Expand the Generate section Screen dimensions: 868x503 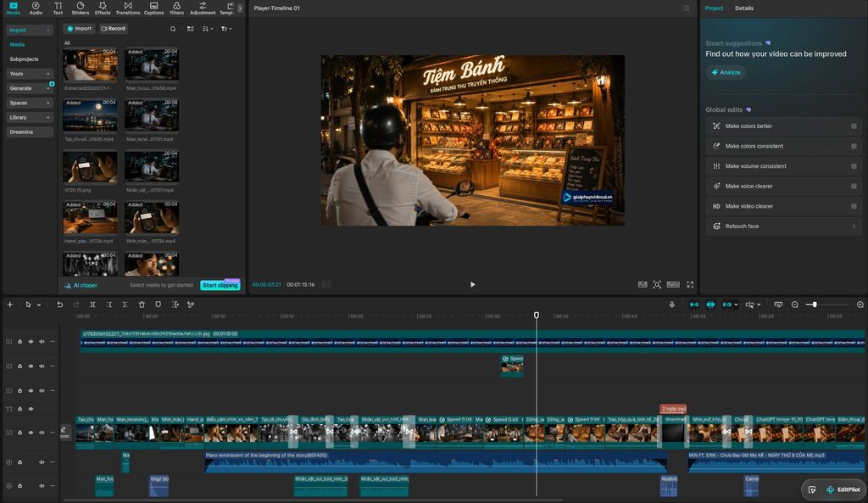(x=30, y=88)
